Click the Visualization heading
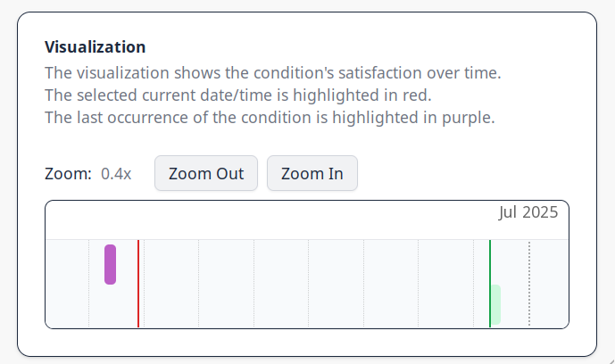This screenshot has width=615, height=364. click(96, 47)
